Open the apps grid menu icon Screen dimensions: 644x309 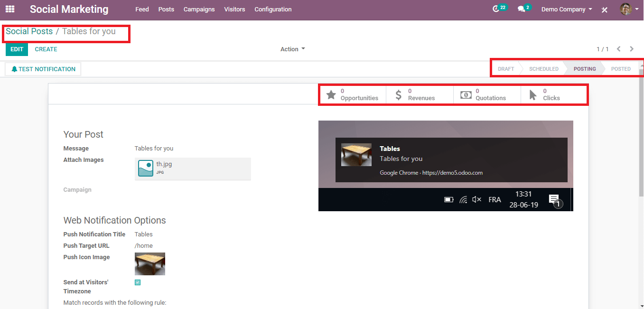tap(10, 9)
